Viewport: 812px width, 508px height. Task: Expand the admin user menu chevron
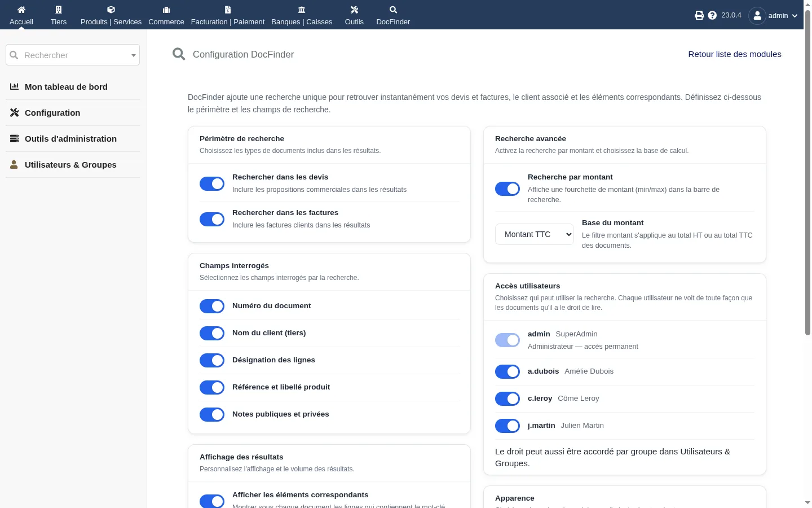[795, 16]
